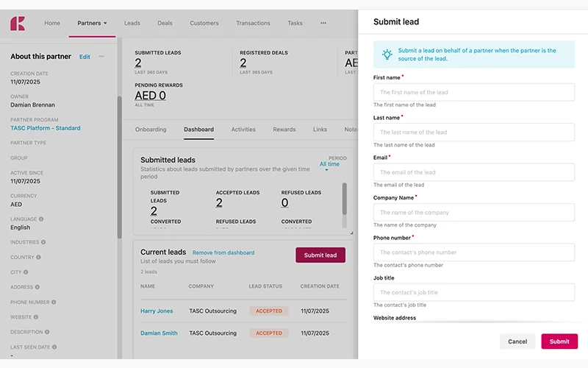
Task: Click the Kiflo logo icon
Action: click(x=18, y=24)
